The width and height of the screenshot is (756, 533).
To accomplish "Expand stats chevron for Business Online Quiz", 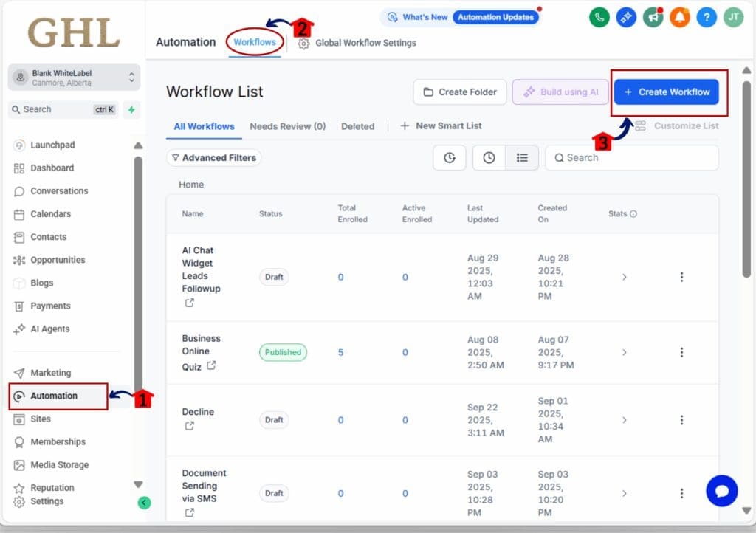I will point(624,353).
